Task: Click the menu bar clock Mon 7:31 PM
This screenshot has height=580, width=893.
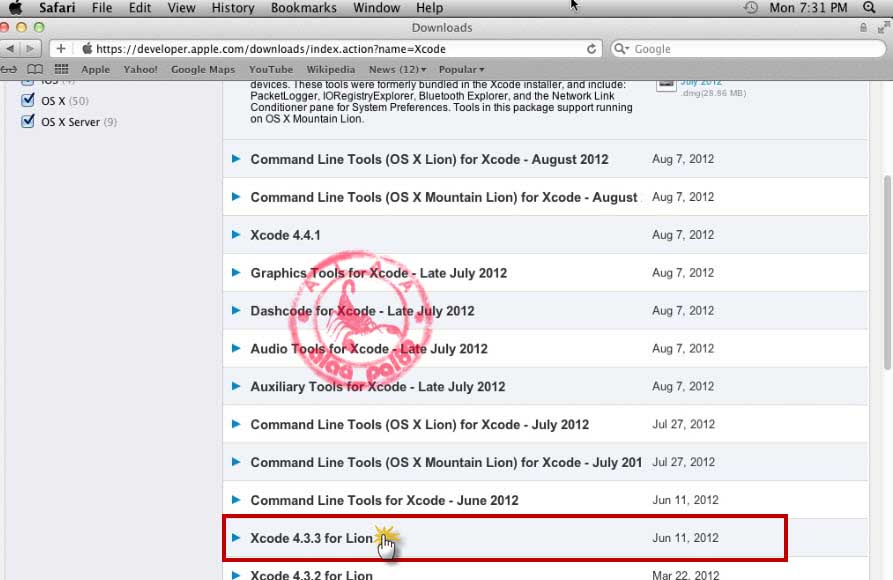Action: point(808,8)
